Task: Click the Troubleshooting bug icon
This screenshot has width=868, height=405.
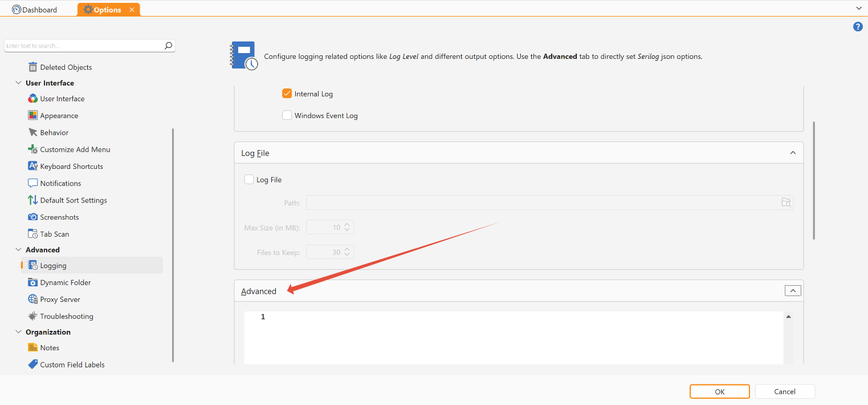Action: pyautogui.click(x=32, y=317)
